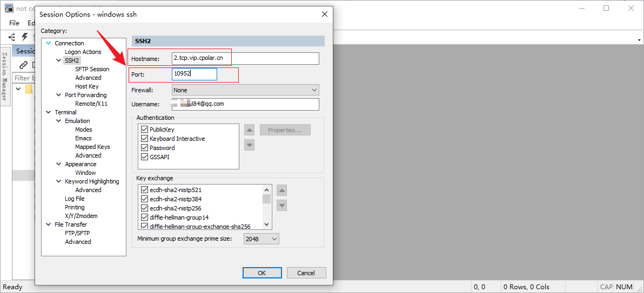The image size is (644, 293).
Task: Toggle diffie-hellman-group-exchange-sha256 checkbox
Action: 144,226
